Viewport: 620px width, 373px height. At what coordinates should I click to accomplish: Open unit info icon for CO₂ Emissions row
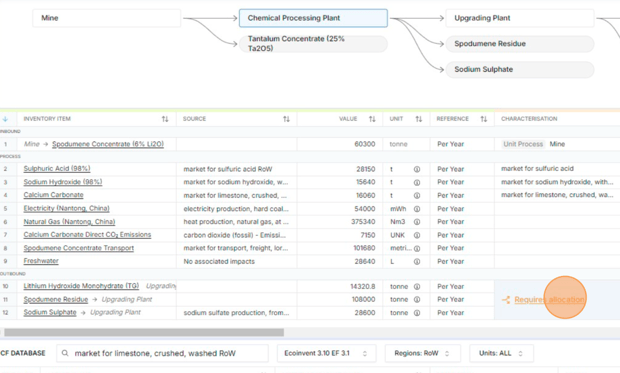[417, 235]
